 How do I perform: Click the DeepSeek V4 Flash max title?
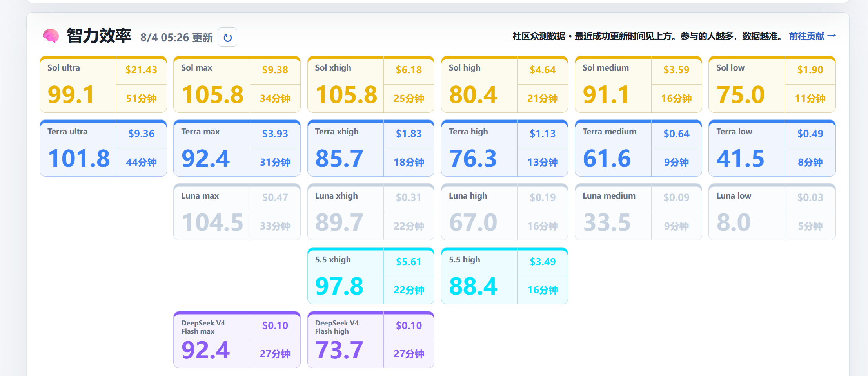tap(203, 327)
